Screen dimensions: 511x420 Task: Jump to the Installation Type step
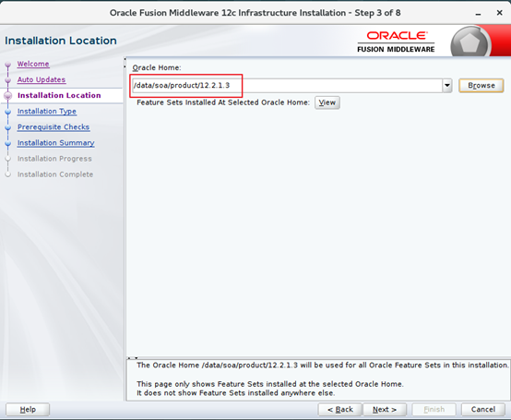click(47, 111)
